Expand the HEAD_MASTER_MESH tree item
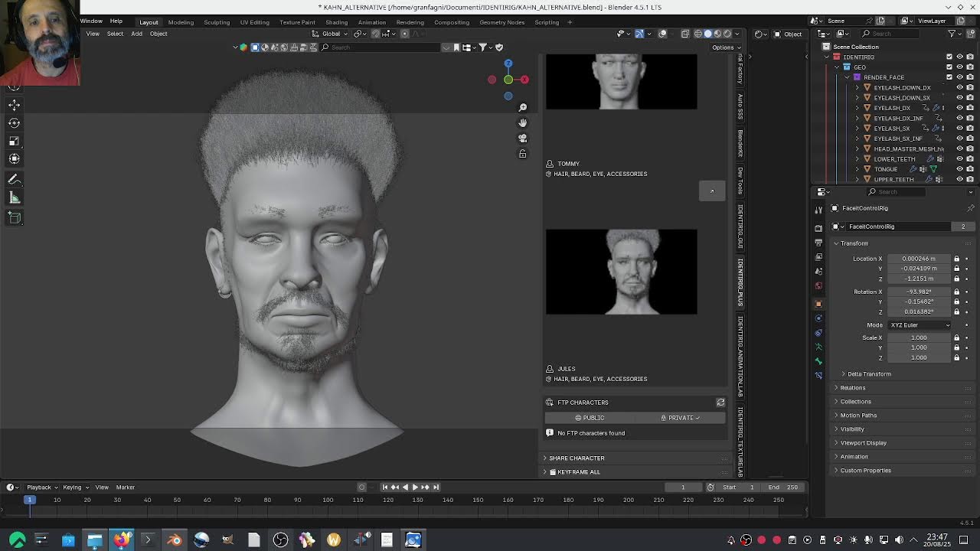 (857, 149)
